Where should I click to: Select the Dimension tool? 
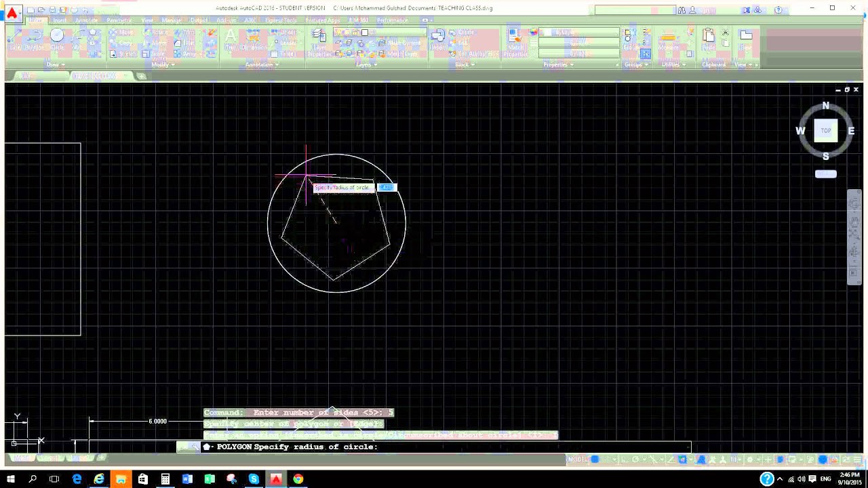tap(255, 39)
